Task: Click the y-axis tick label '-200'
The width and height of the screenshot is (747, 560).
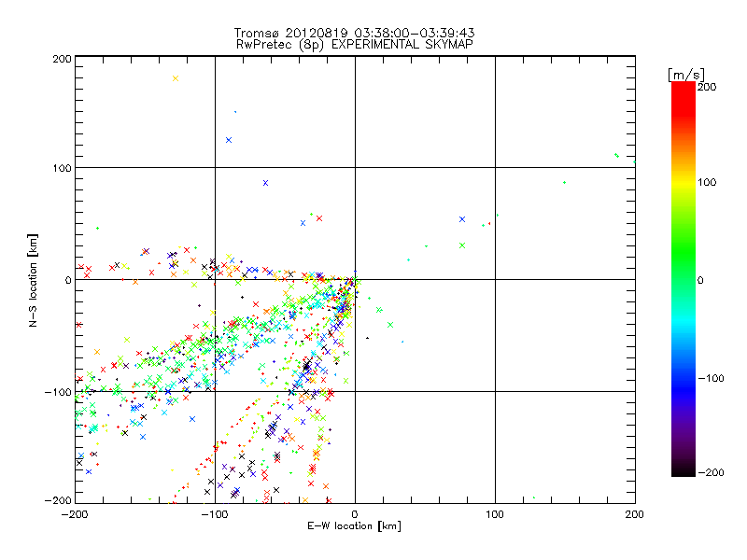Action: [58, 500]
